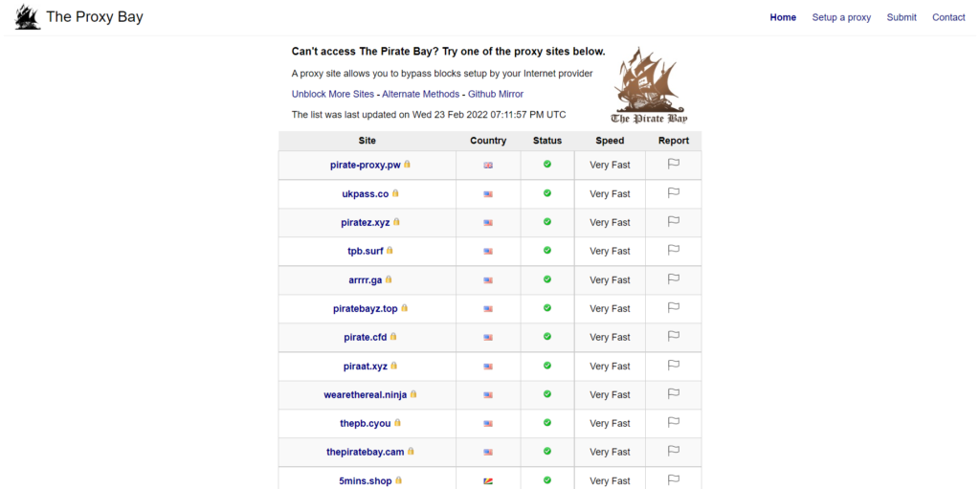Viewport: 980px width, 489px height.
Task: Click the report flag for pirate-proxy.pw
Action: pyautogui.click(x=673, y=164)
